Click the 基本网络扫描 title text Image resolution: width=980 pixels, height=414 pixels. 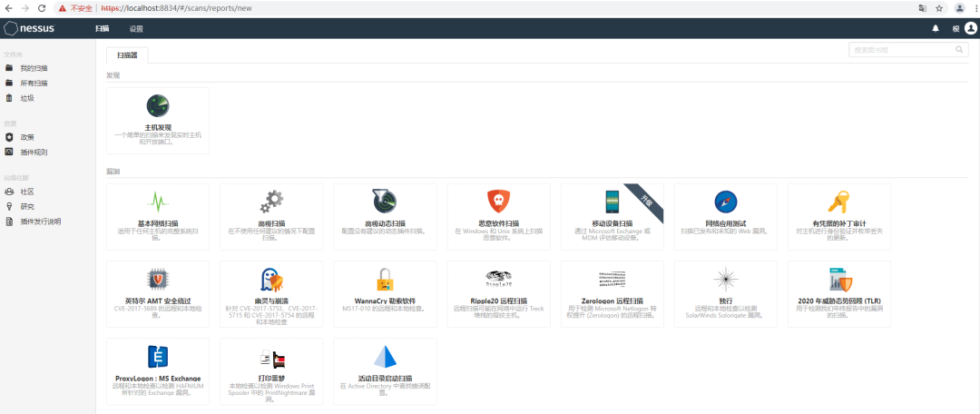tap(158, 223)
